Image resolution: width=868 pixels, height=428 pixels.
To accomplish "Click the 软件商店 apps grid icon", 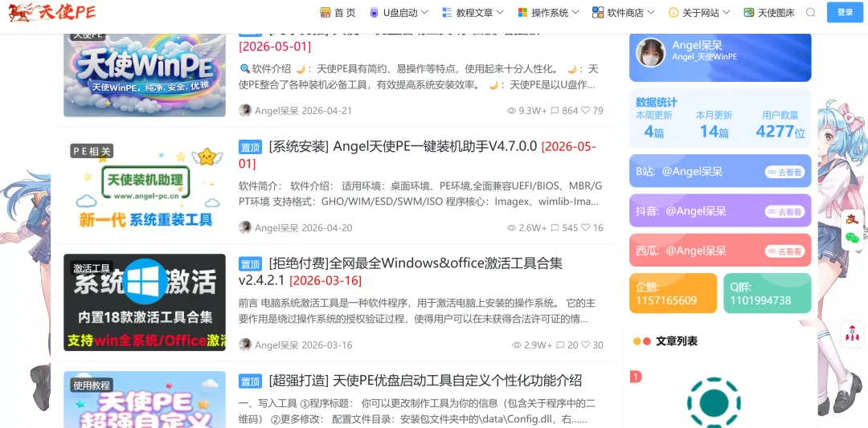I will pos(597,12).
